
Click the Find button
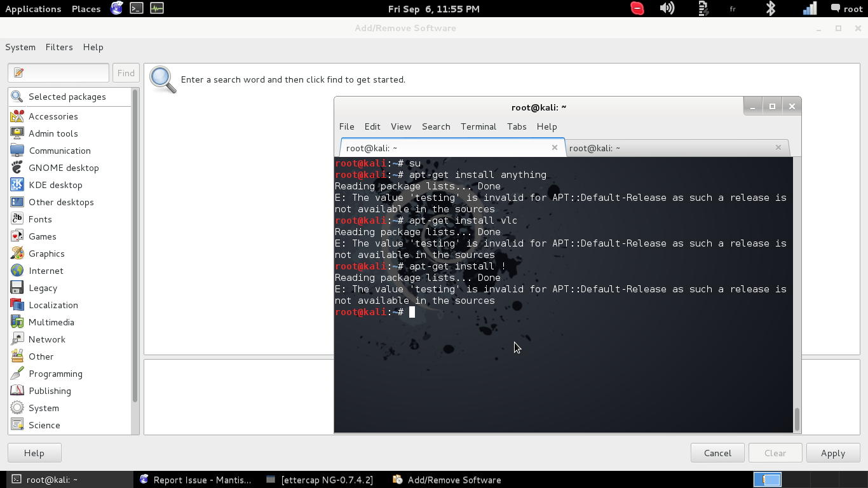(x=126, y=73)
